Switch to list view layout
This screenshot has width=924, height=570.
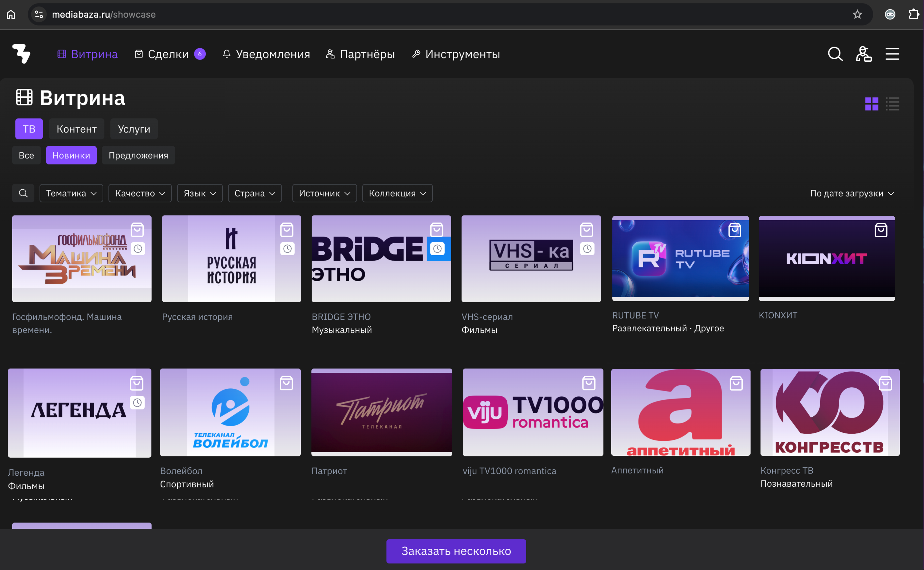[x=892, y=104]
